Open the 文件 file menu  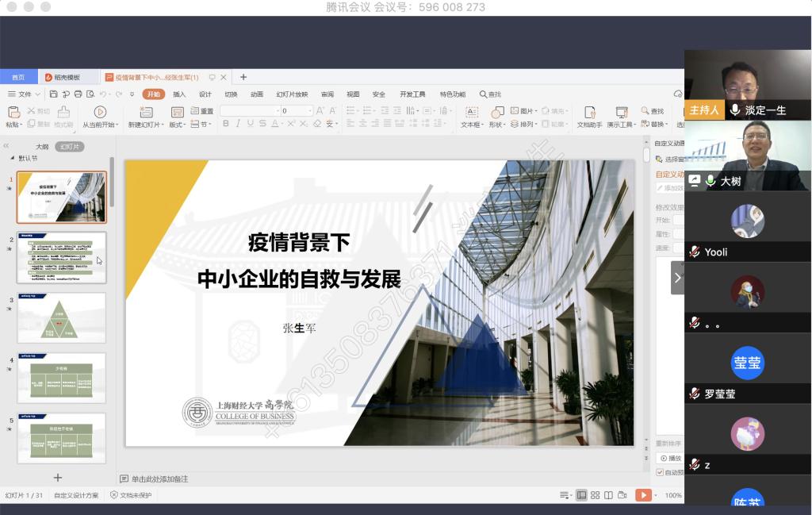(x=21, y=94)
